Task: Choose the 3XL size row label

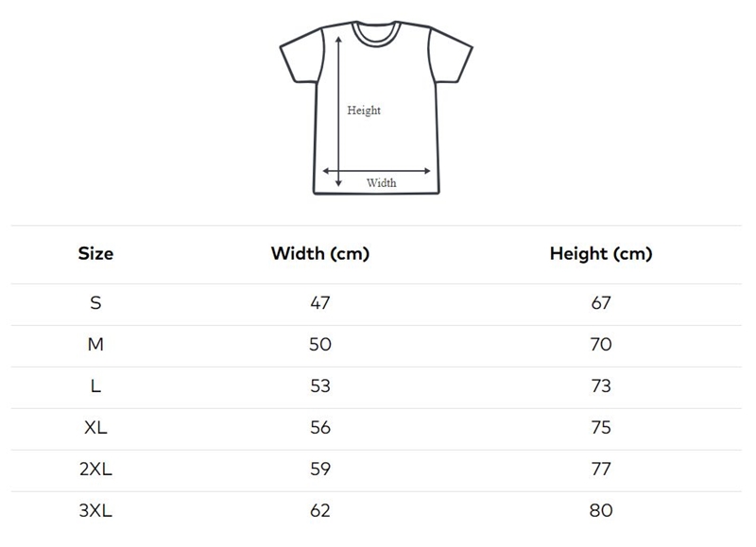Action: [x=95, y=511]
